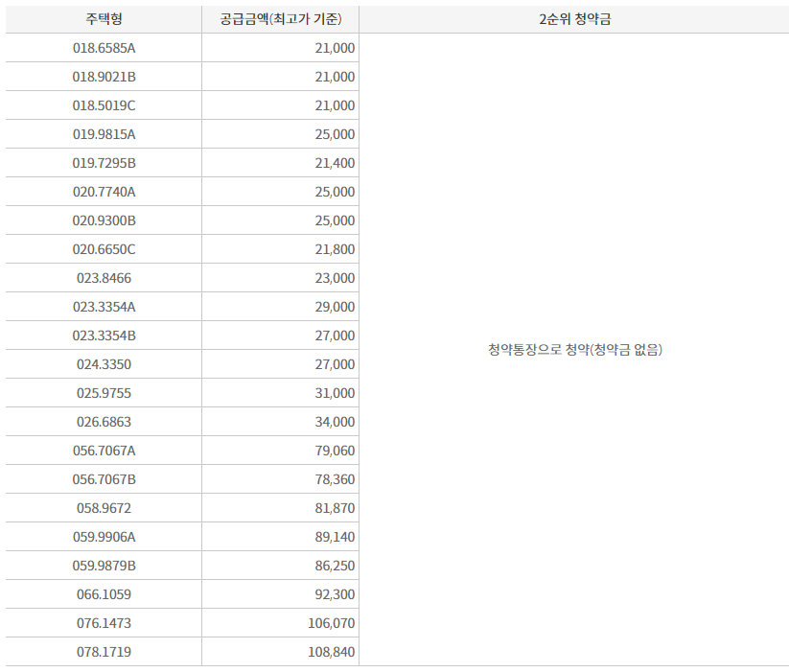Select housing type 058.9672
Viewport: 789px width, 672px height.
pyautogui.click(x=104, y=508)
